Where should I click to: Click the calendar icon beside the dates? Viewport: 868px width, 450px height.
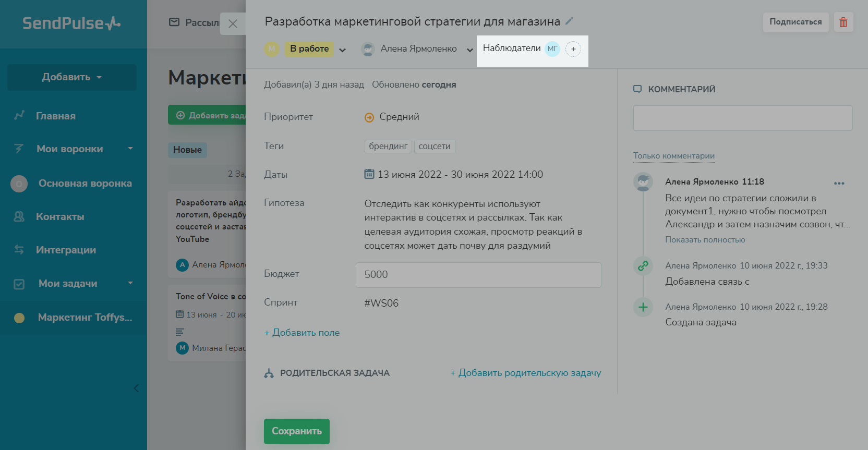(369, 174)
